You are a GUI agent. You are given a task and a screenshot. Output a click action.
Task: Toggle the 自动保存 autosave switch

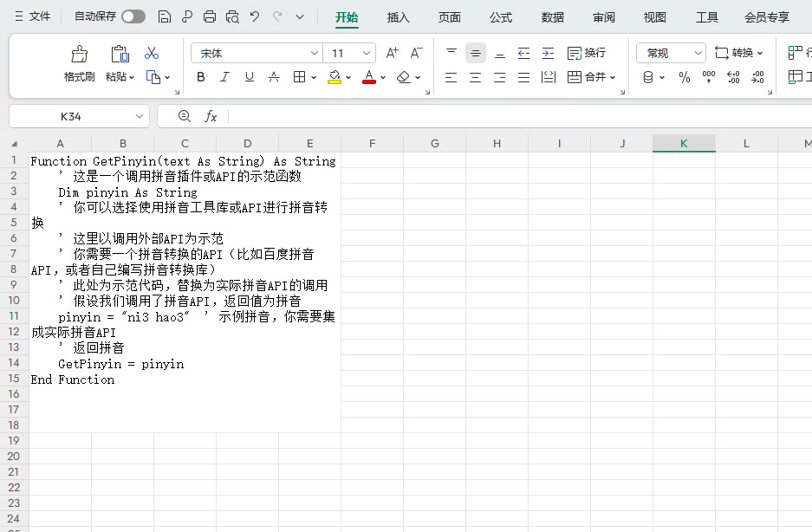133,17
